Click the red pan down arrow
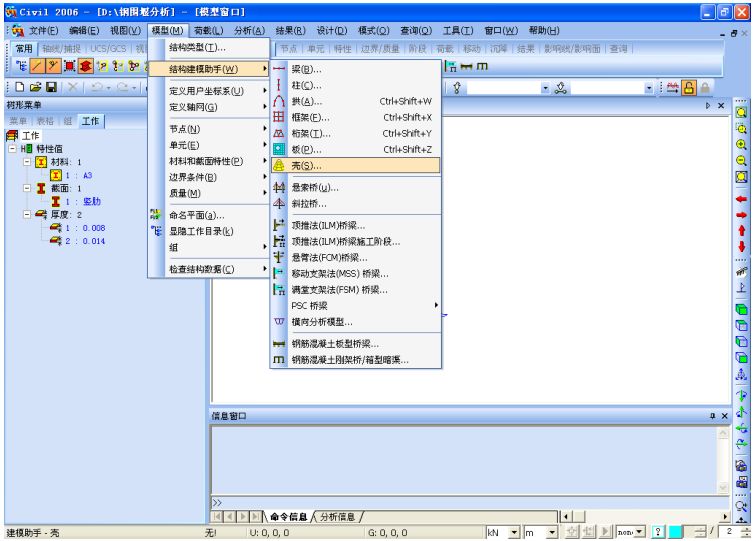Image resolution: width=756 pixels, height=541 pixels. (x=741, y=246)
